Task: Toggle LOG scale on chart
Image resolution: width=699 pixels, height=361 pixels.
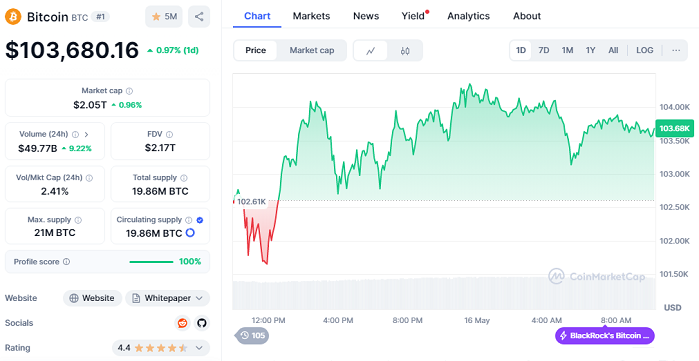Action: point(645,50)
